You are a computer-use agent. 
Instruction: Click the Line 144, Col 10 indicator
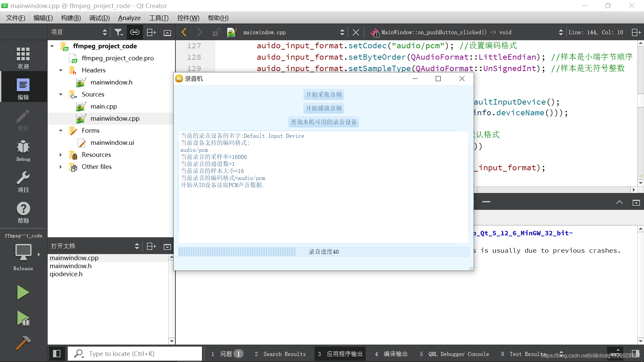pyautogui.click(x=596, y=32)
